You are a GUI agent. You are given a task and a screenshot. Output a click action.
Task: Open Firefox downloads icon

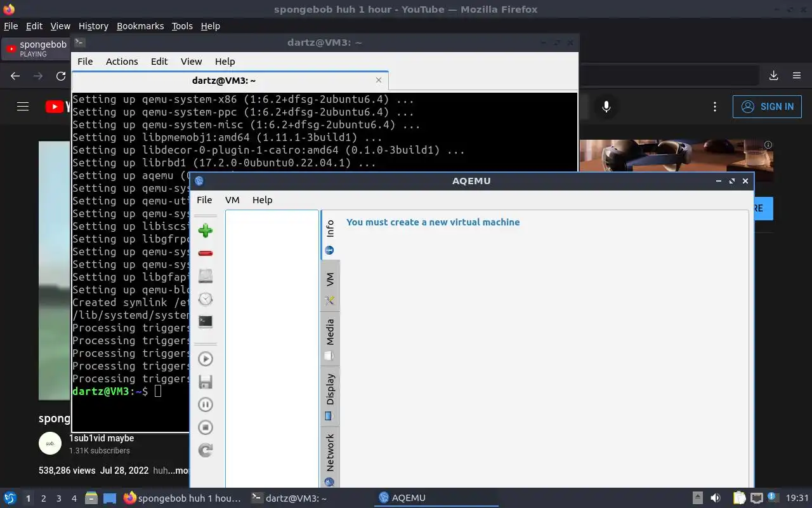(773, 76)
